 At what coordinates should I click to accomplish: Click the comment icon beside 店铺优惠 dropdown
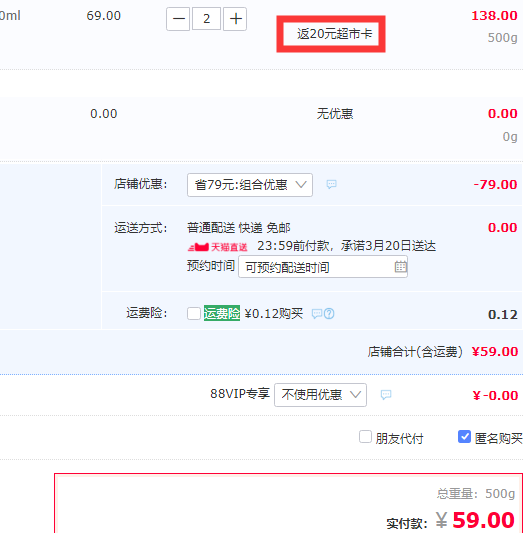(332, 185)
